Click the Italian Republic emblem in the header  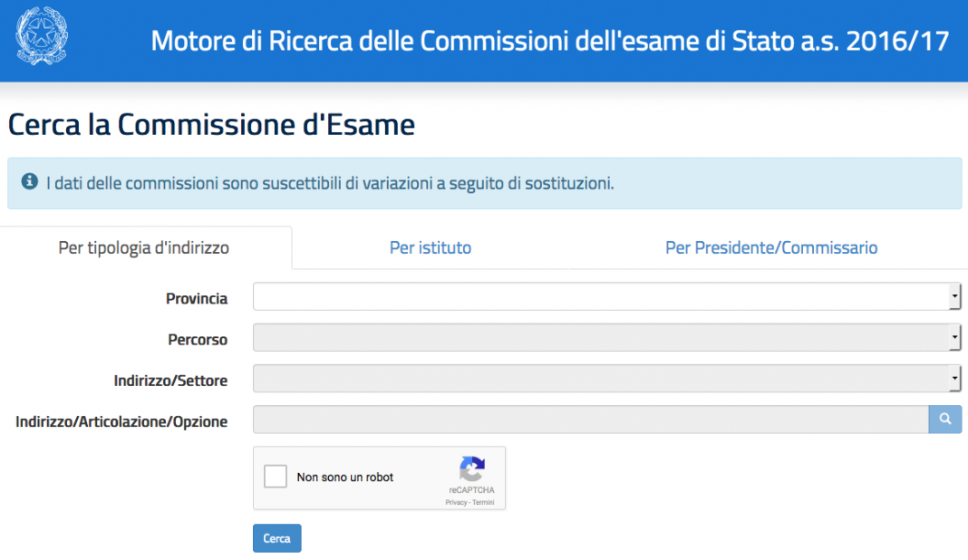click(40, 37)
